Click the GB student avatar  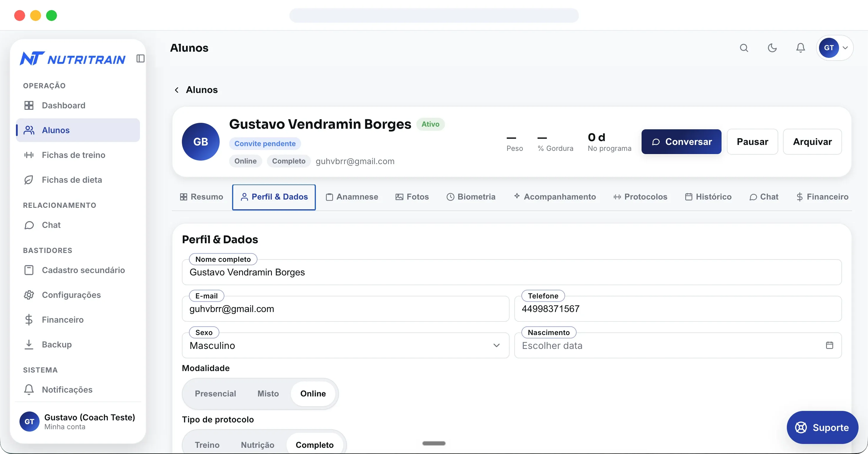(200, 142)
